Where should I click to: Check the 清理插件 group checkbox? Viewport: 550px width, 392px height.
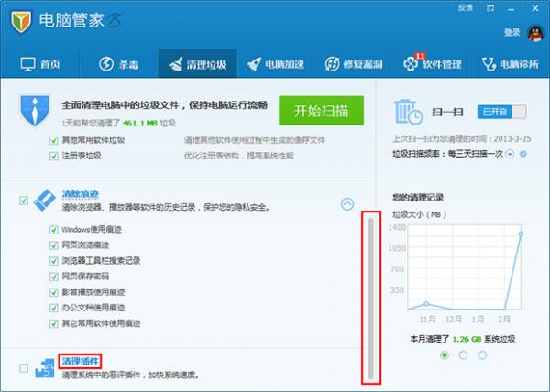[x=24, y=368]
